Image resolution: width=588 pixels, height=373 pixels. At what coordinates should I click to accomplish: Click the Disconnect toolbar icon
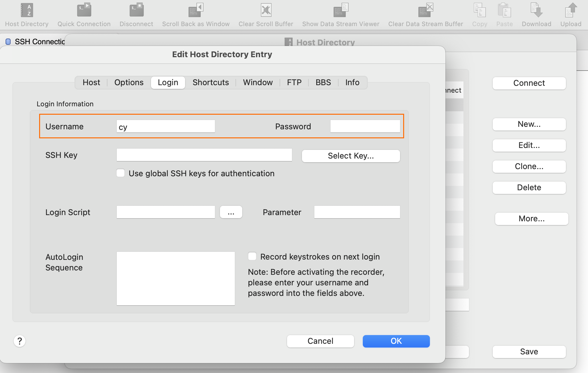pyautogui.click(x=136, y=10)
